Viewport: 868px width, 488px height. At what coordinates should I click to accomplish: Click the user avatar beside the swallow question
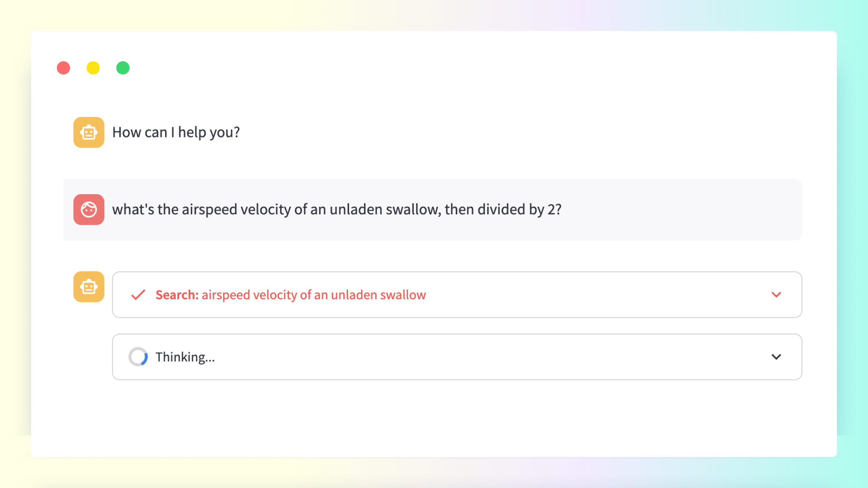89,209
